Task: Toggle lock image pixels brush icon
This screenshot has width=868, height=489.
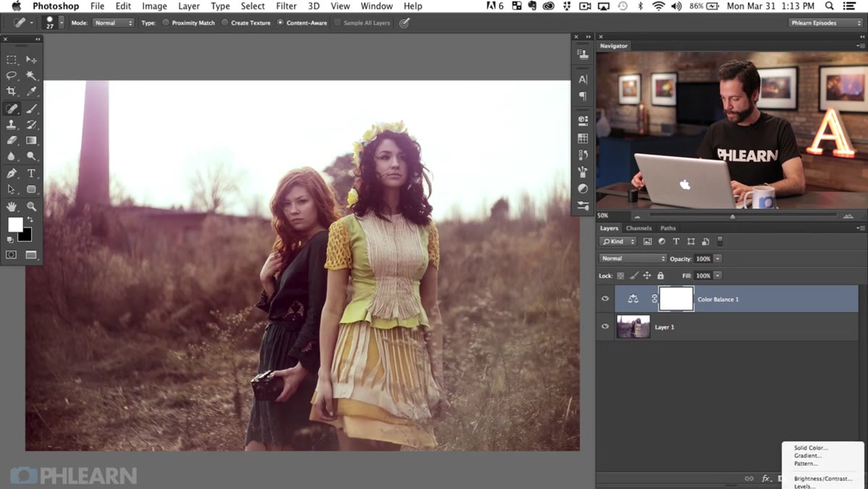Action: 634,276
